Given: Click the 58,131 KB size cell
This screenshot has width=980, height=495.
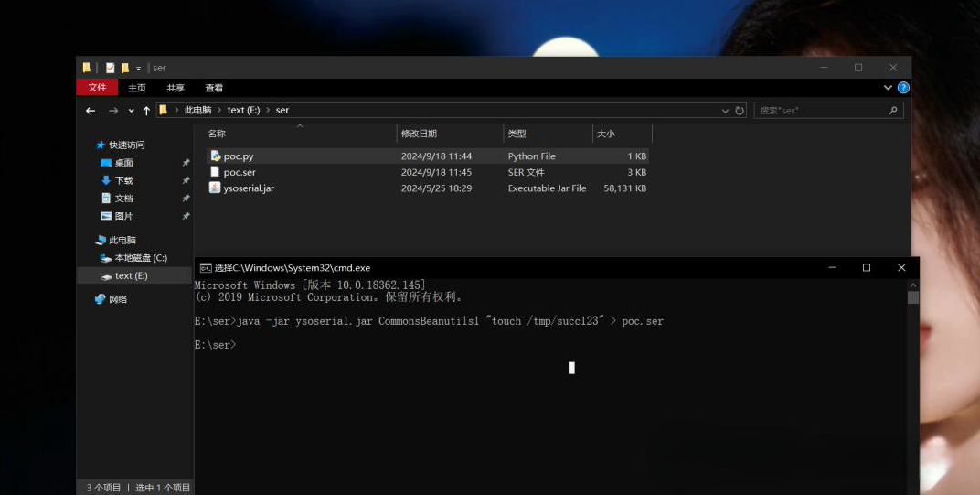Looking at the screenshot, I should (x=625, y=188).
